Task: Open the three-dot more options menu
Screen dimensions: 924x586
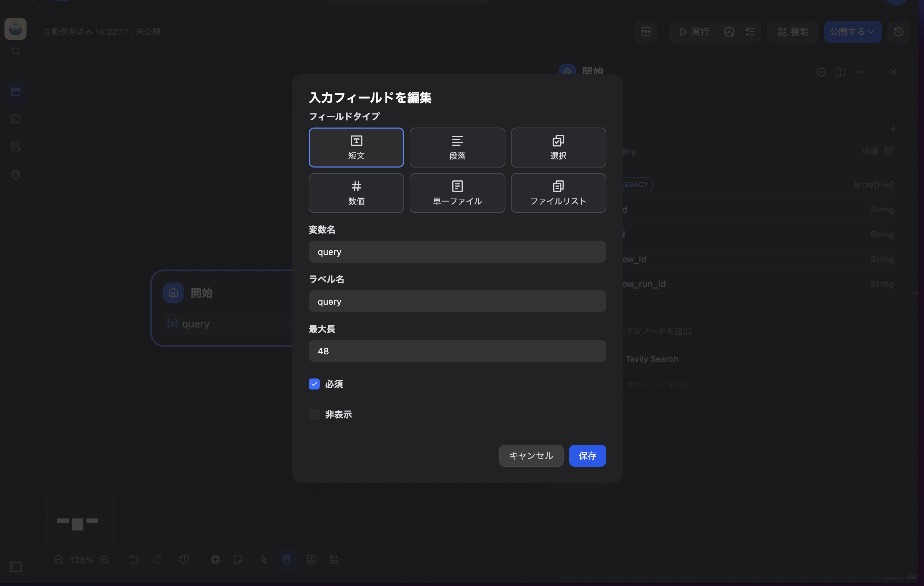Action: tap(860, 72)
